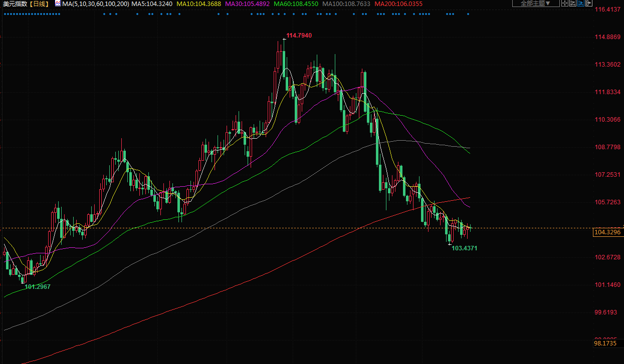Image resolution: width=624 pixels, height=364 pixels.
Task: Click the vertical axis scale icon
Action: [x=573, y=3]
